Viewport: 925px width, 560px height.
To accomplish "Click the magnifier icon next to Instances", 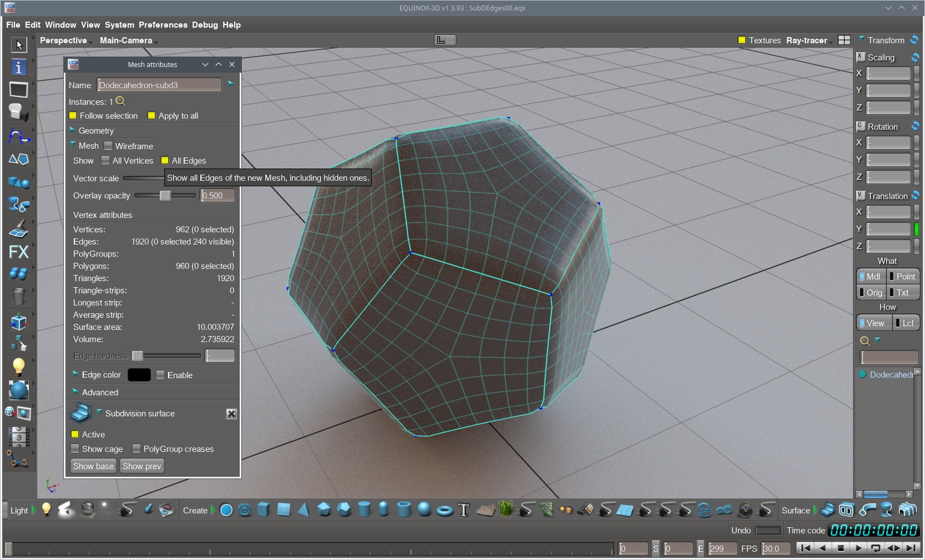I will pos(120,101).
